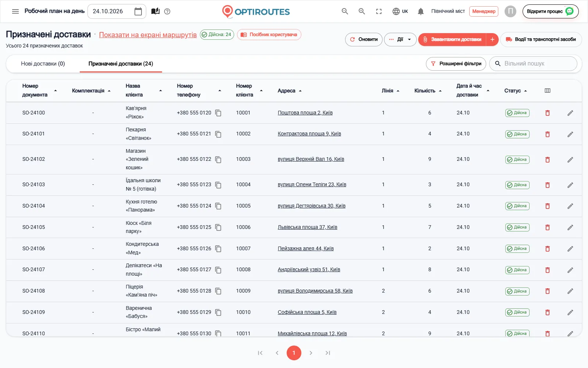This screenshot has width=588, height=368.
Task: Jump to last page arrow
Action: click(x=328, y=353)
